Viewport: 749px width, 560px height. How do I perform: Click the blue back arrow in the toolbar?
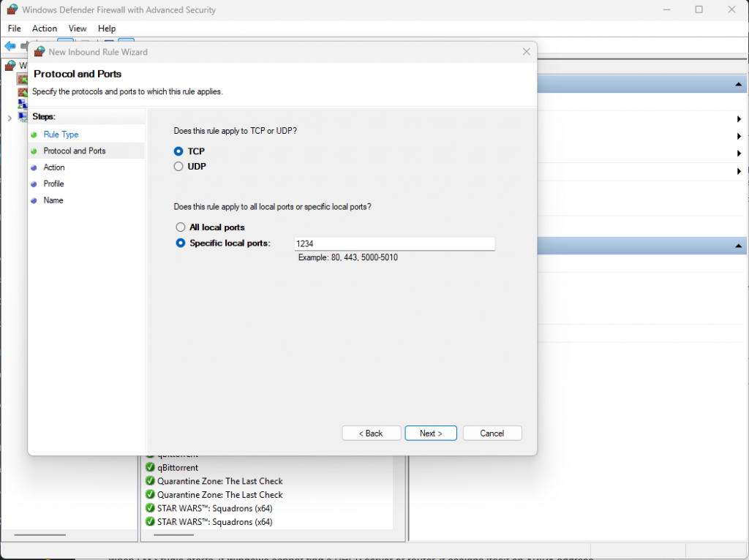coord(10,46)
